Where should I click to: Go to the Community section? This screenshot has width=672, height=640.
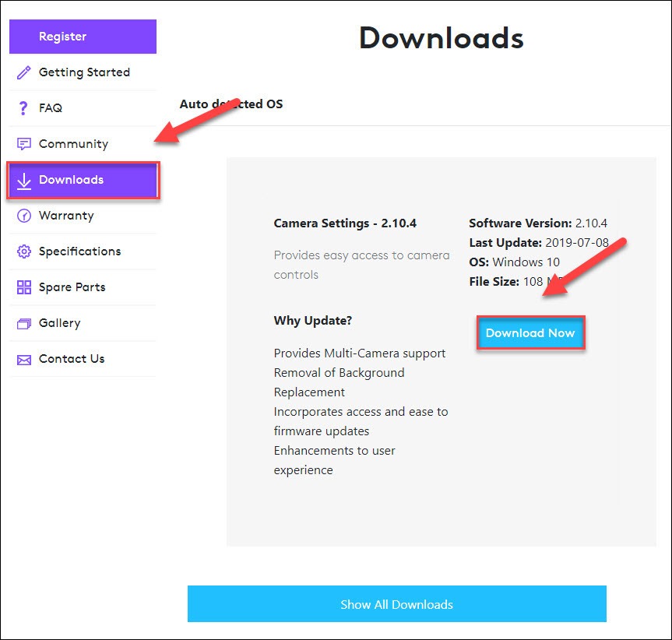(x=73, y=144)
